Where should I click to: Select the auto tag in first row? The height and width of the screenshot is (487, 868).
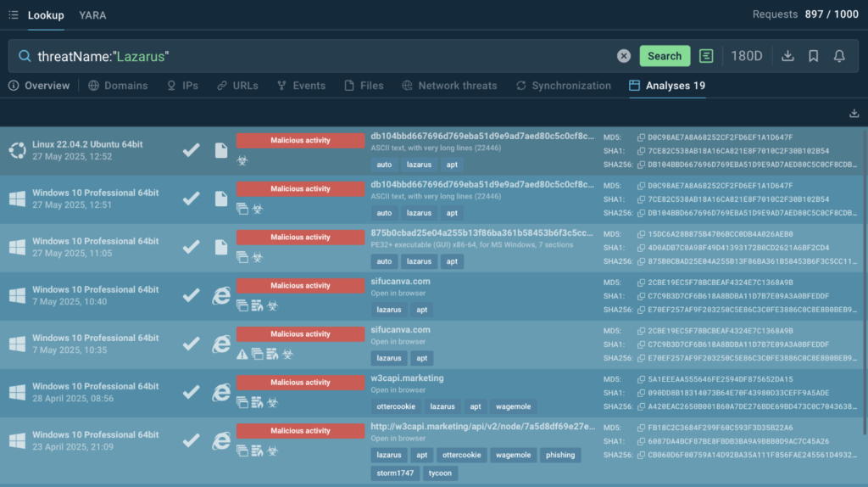[384, 165]
